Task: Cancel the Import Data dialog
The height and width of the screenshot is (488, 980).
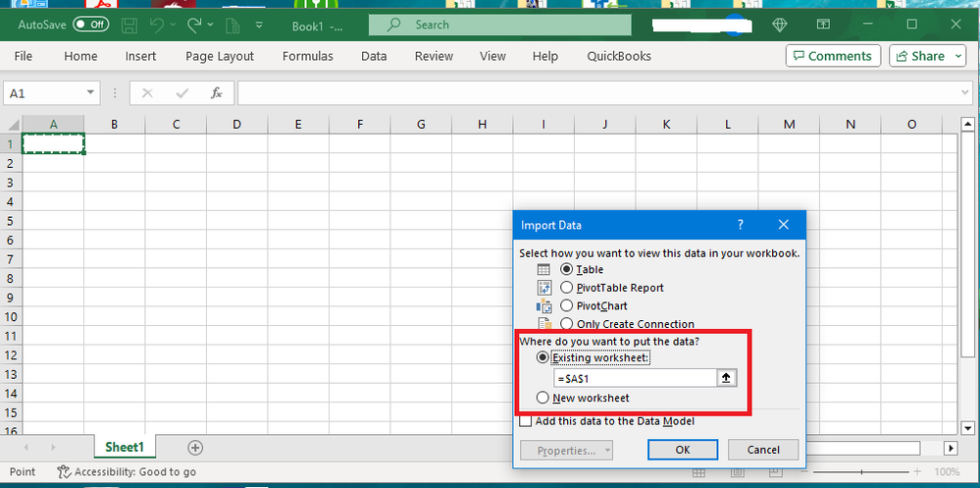Action: pos(762,450)
